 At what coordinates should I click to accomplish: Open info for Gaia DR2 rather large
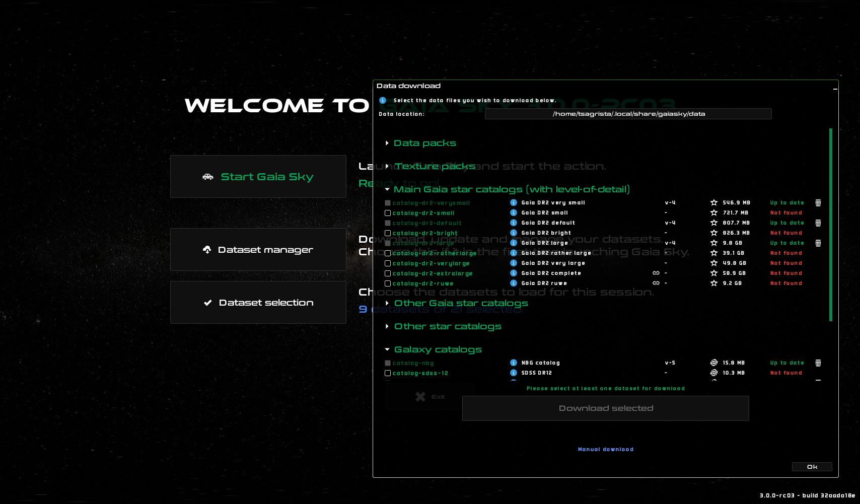[x=514, y=253]
